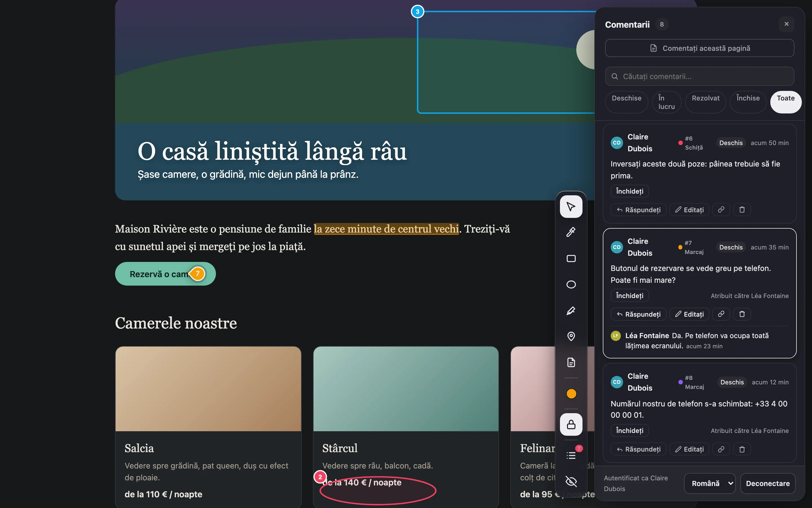The width and height of the screenshot is (812, 508).
Task: Delete comment #7 with trash icon
Action: click(742, 314)
